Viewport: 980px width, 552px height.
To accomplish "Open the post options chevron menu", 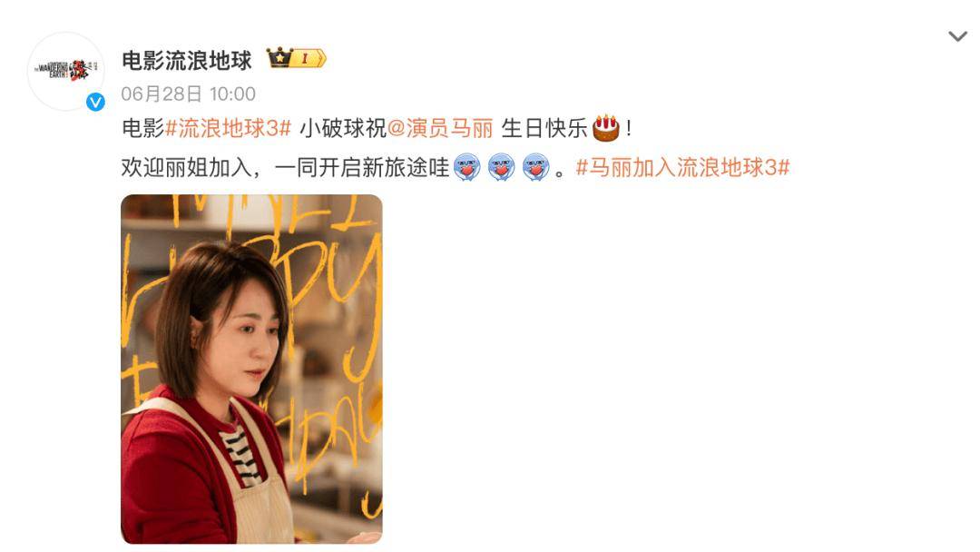I will [x=957, y=36].
